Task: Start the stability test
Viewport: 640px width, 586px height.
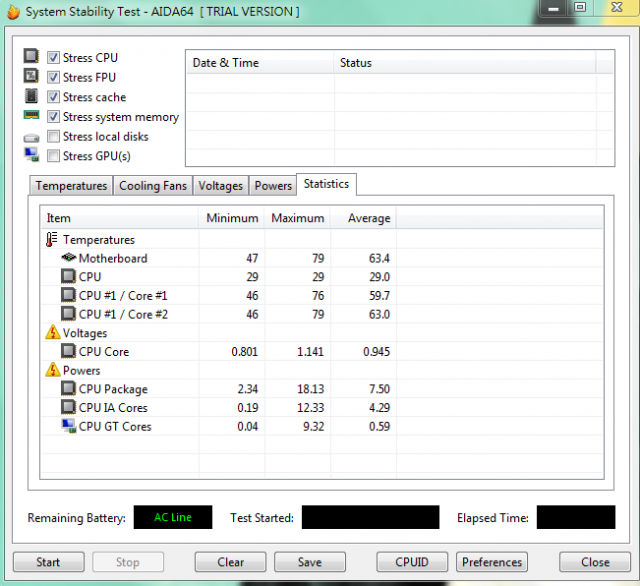Action: pyautogui.click(x=49, y=562)
